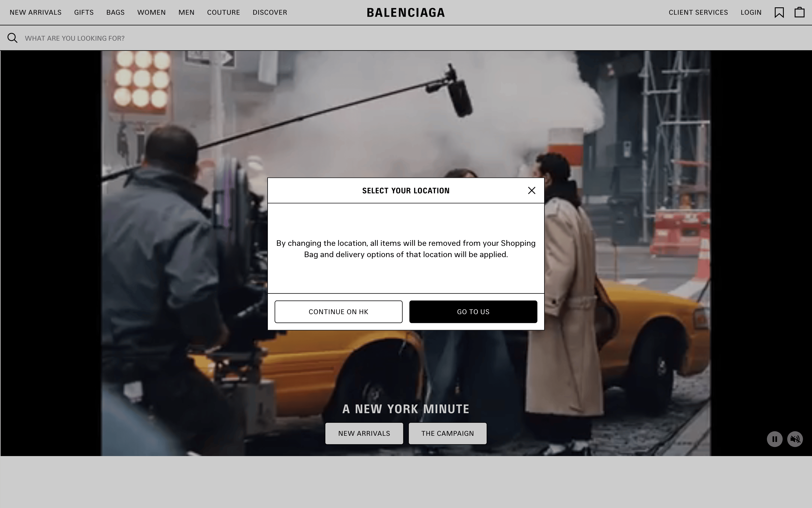Click the search magnifier icon
812x508 pixels.
[x=12, y=38]
